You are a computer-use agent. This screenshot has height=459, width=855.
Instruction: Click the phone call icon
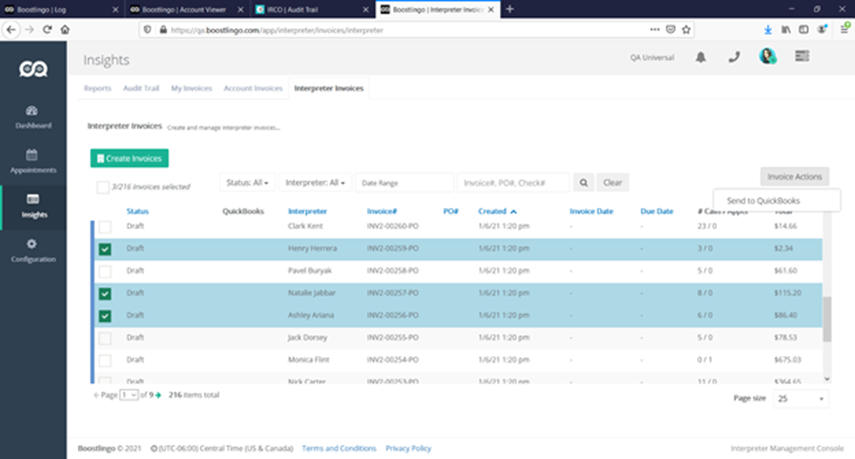pos(734,57)
